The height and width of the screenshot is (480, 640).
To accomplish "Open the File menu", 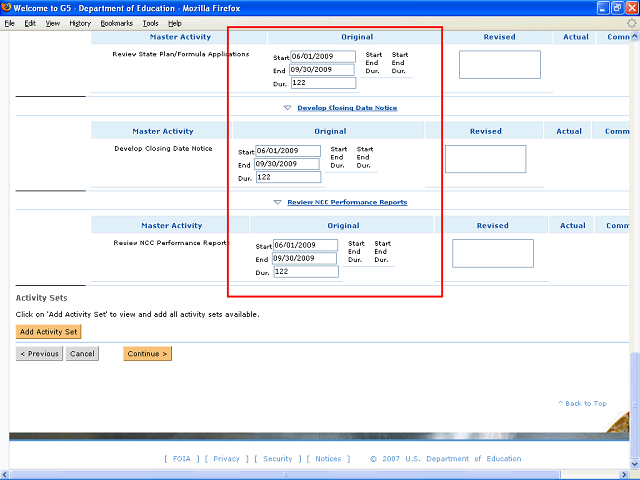I will (9, 23).
